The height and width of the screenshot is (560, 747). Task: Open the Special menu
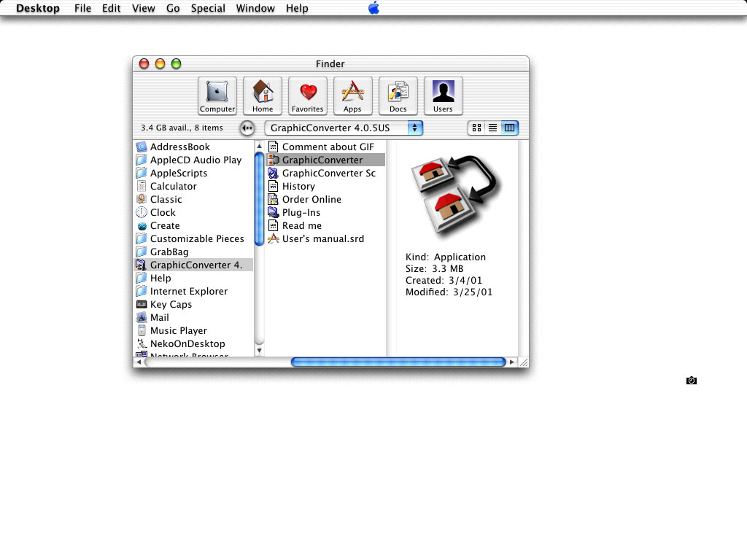click(208, 8)
